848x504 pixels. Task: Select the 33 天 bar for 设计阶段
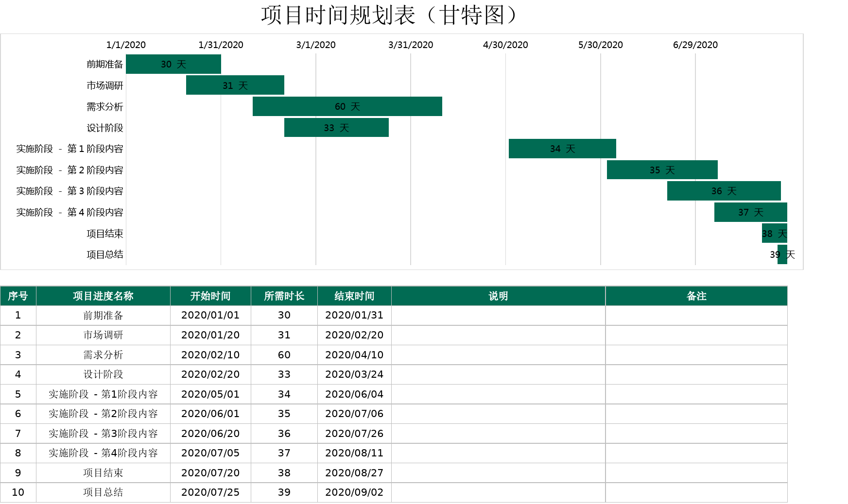336,128
